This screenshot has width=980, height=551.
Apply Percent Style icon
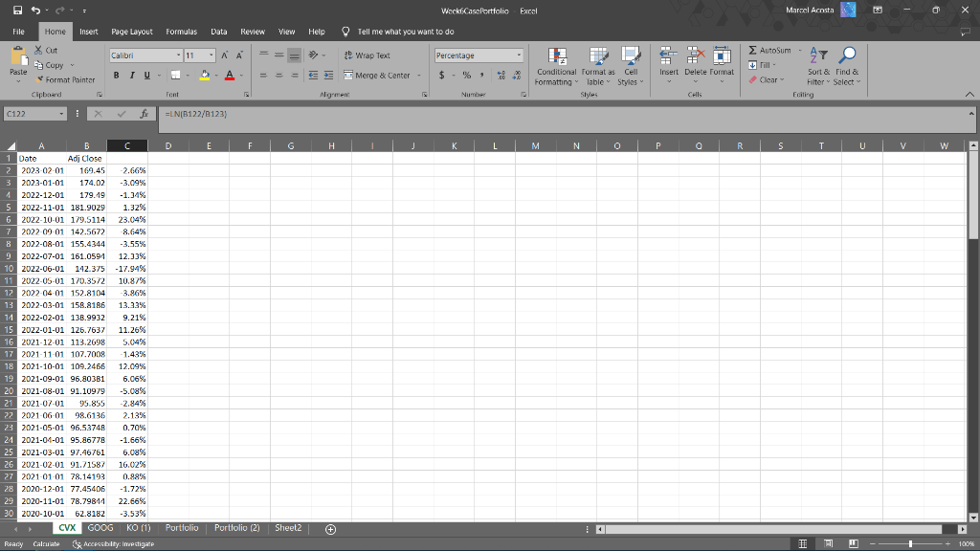466,76
